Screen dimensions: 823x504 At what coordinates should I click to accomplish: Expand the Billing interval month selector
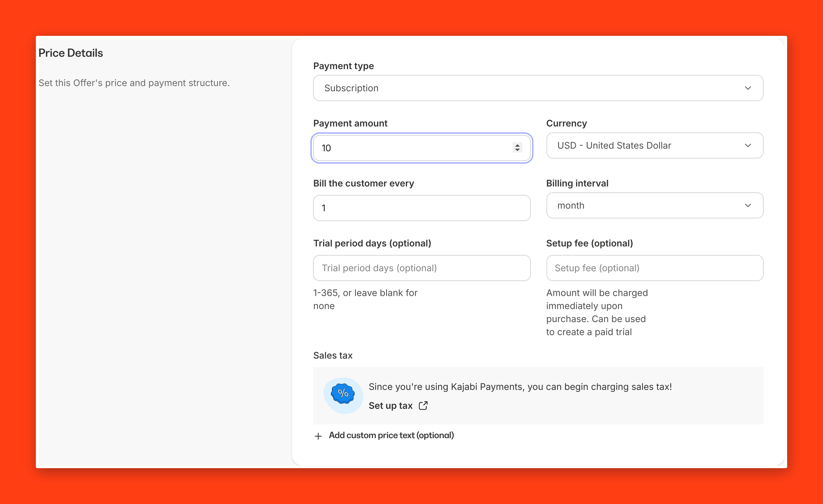coord(648,205)
